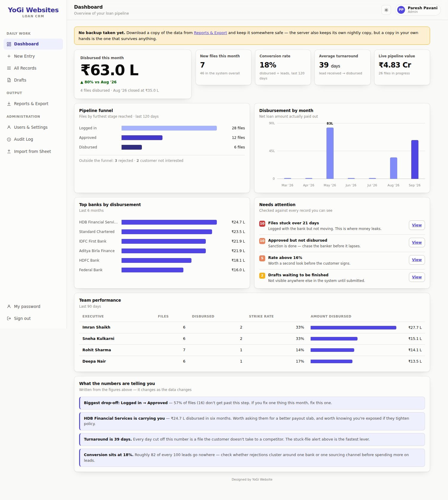Screen dimensions: 448x500
Task: Click the 5 badge for Rate above 16%
Action: 262,258
